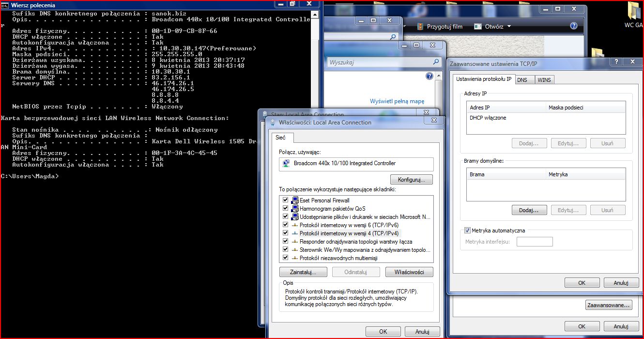This screenshot has width=644, height=339.
Task: Click the Konfiguruj... button
Action: [411, 180]
